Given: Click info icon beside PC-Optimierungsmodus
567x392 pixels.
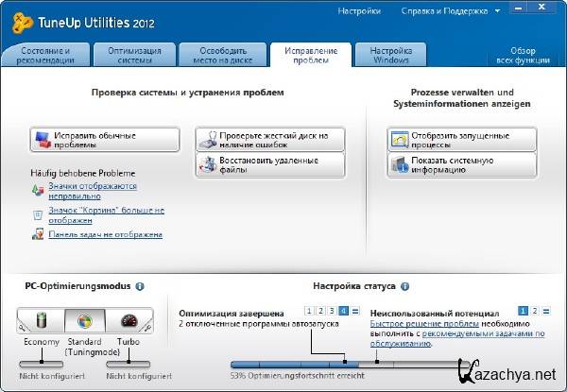Looking at the screenshot, I should tap(139, 285).
